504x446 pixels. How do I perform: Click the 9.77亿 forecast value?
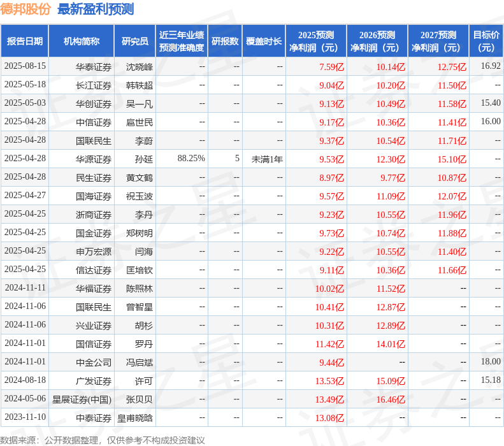[x=392, y=178]
